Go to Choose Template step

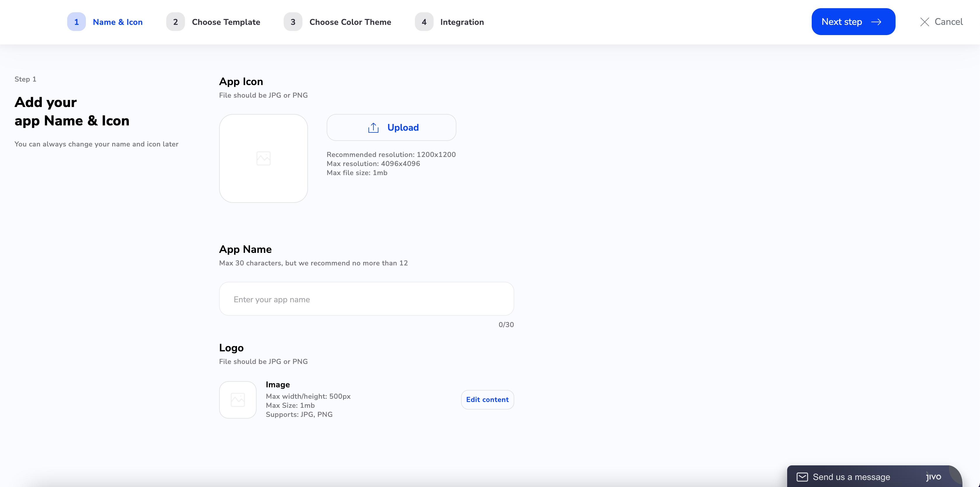(x=226, y=22)
